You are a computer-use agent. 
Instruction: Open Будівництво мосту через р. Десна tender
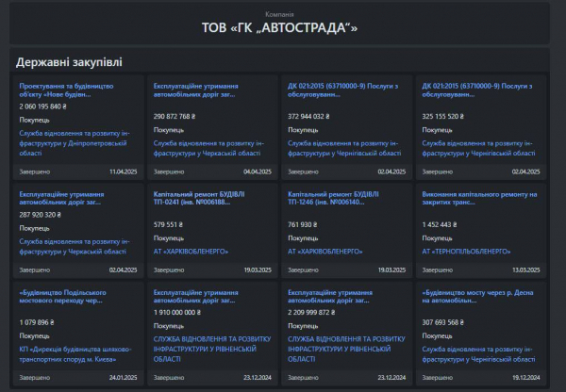pos(476,298)
